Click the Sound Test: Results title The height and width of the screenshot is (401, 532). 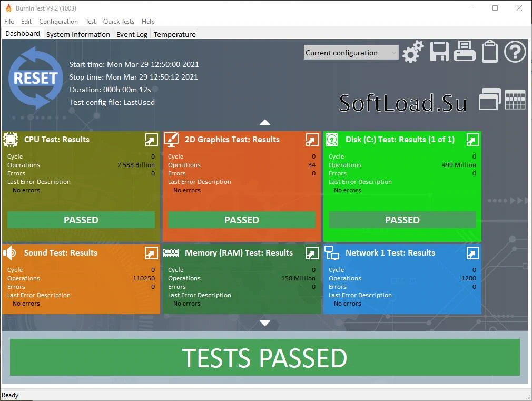coord(61,253)
